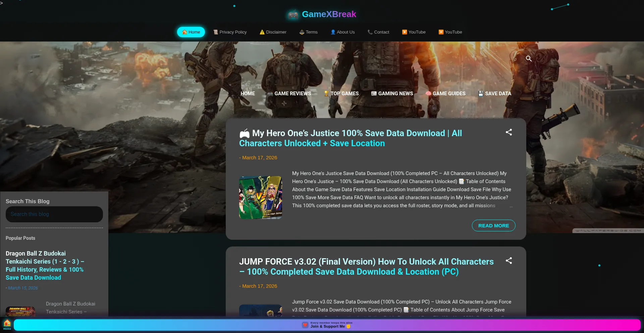
Task: Click March 17, 2026 date on My Hero post
Action: tap(260, 158)
